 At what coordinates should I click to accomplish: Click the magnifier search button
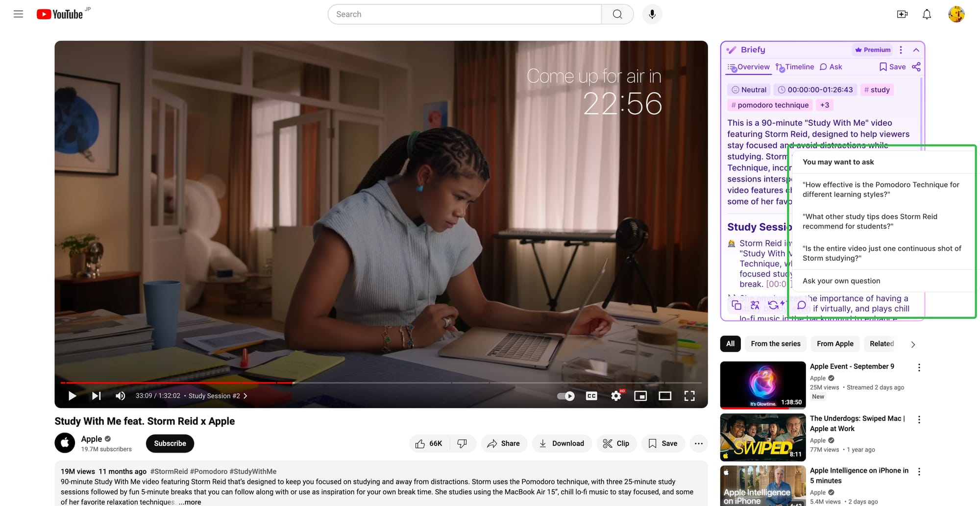[x=617, y=14]
